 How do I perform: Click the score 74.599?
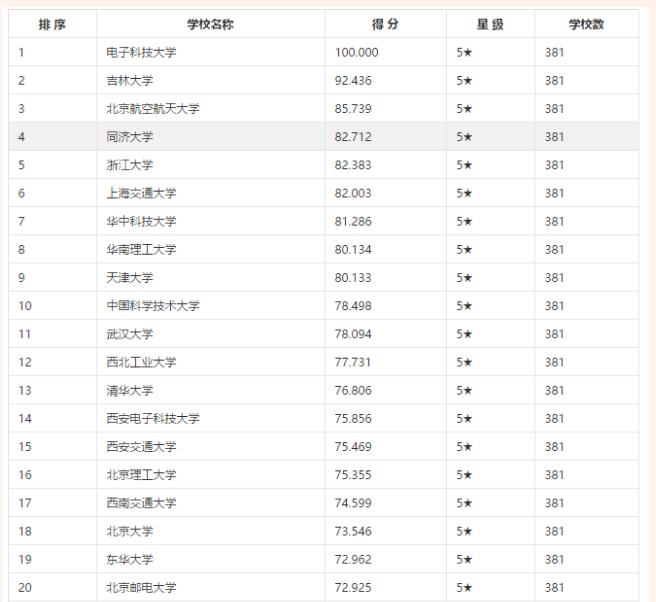[353, 503]
